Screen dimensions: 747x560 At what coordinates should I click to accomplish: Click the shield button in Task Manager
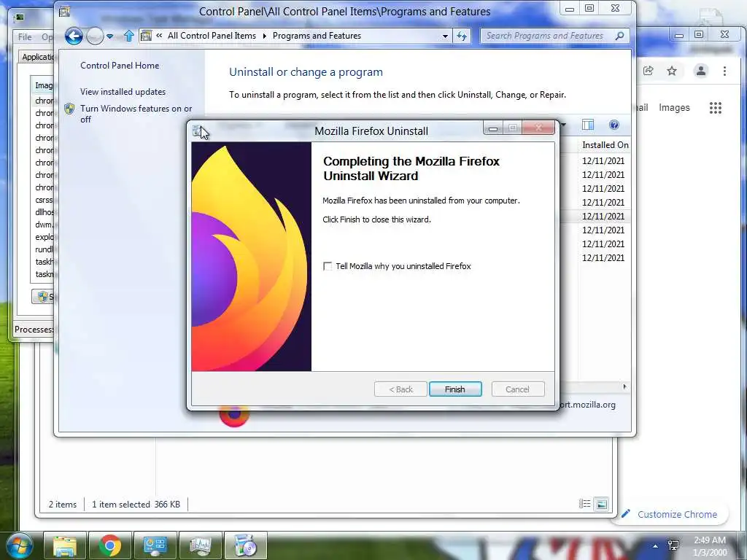tap(43, 297)
